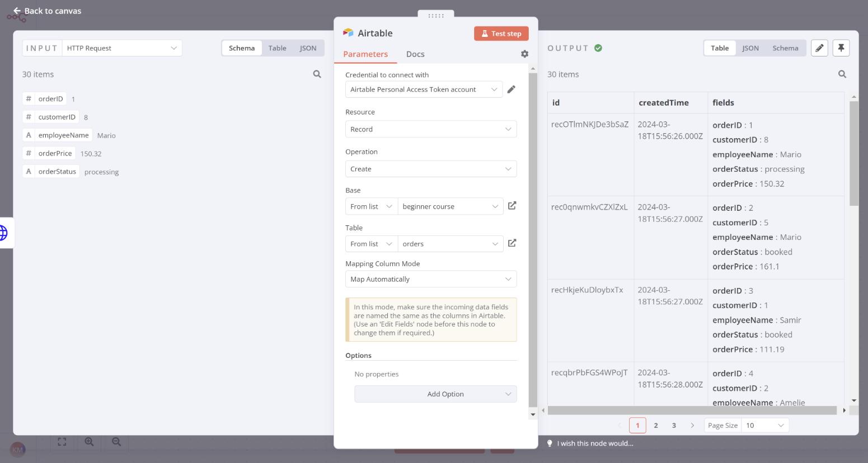Open the HTTP Request input source dropdown
The width and height of the screenshot is (868, 463).
pyautogui.click(x=122, y=48)
